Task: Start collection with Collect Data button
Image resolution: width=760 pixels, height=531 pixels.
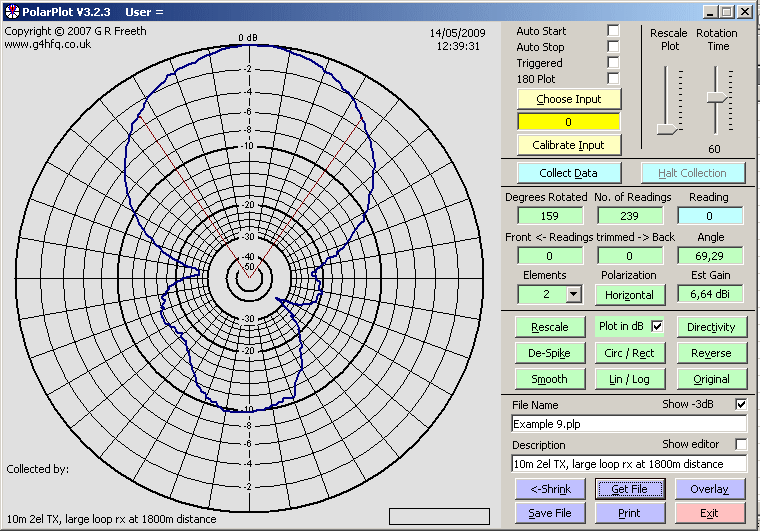Action: point(568,173)
